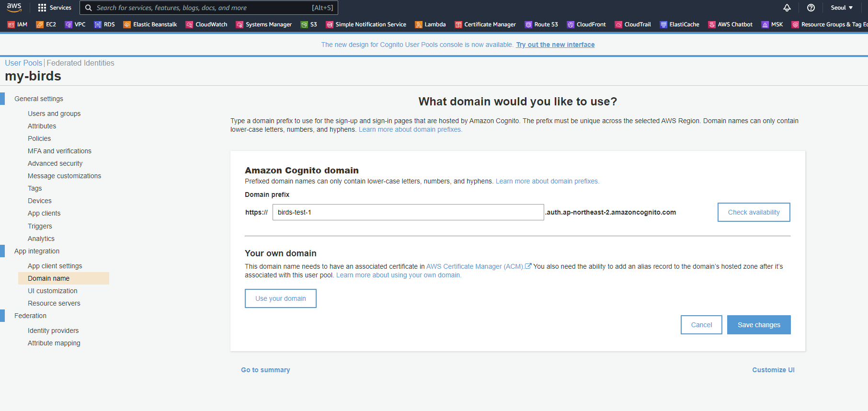
Task: Select App integration section
Action: click(x=37, y=251)
